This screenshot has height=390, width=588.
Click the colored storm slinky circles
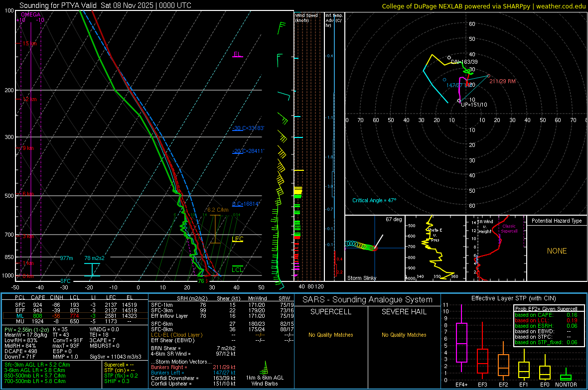361,245
